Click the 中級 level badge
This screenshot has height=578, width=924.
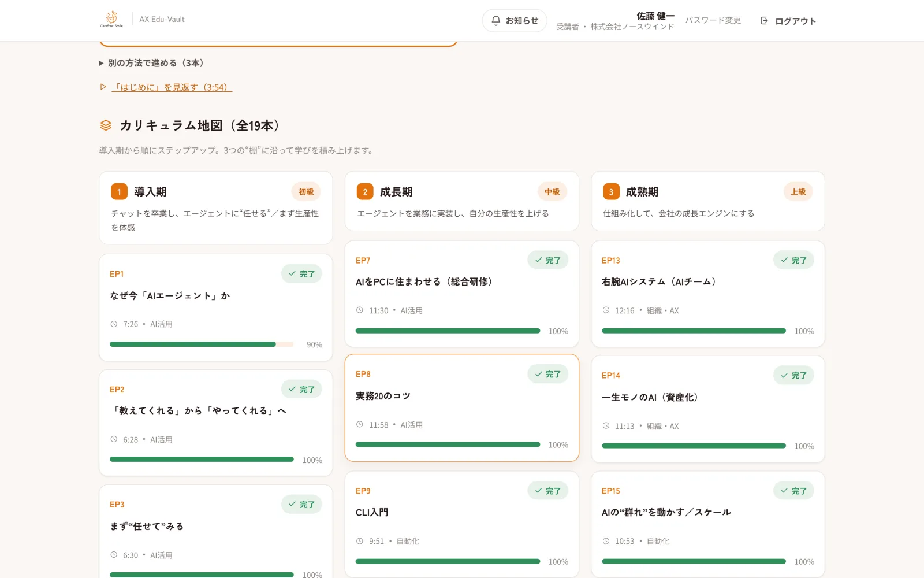click(552, 192)
